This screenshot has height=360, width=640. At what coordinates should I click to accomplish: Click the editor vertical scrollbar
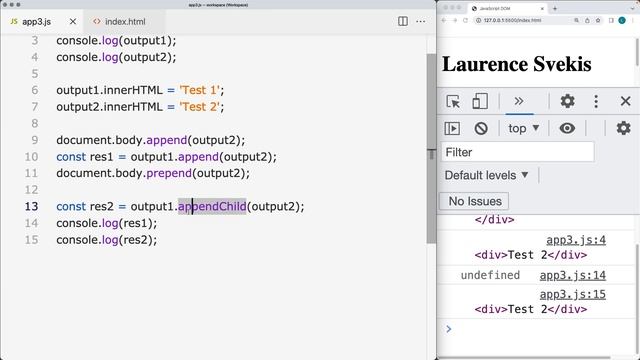click(x=431, y=149)
